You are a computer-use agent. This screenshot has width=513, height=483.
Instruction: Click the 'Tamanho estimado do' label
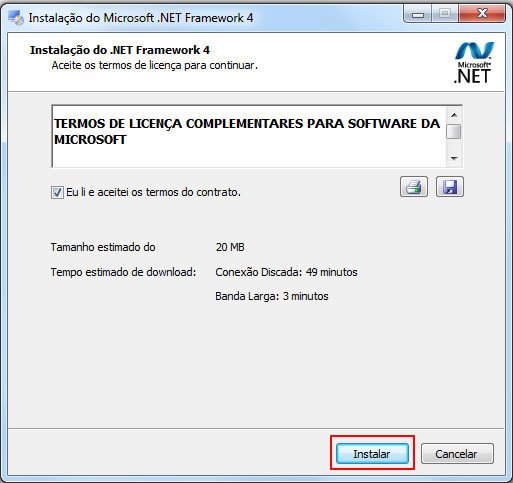click(103, 247)
